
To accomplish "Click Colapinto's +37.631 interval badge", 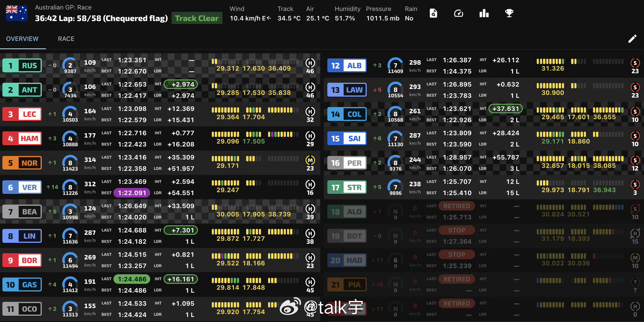I will tap(505, 109).
